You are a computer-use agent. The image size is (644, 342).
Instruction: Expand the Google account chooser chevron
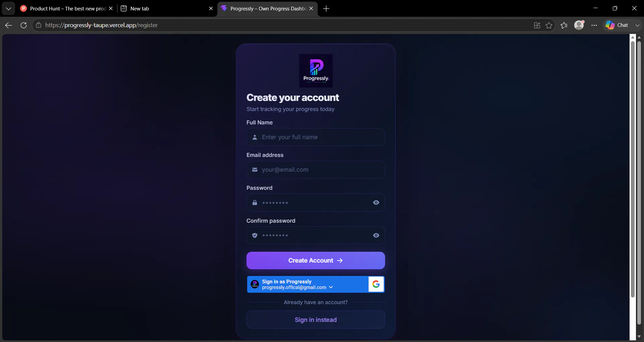[331, 287]
